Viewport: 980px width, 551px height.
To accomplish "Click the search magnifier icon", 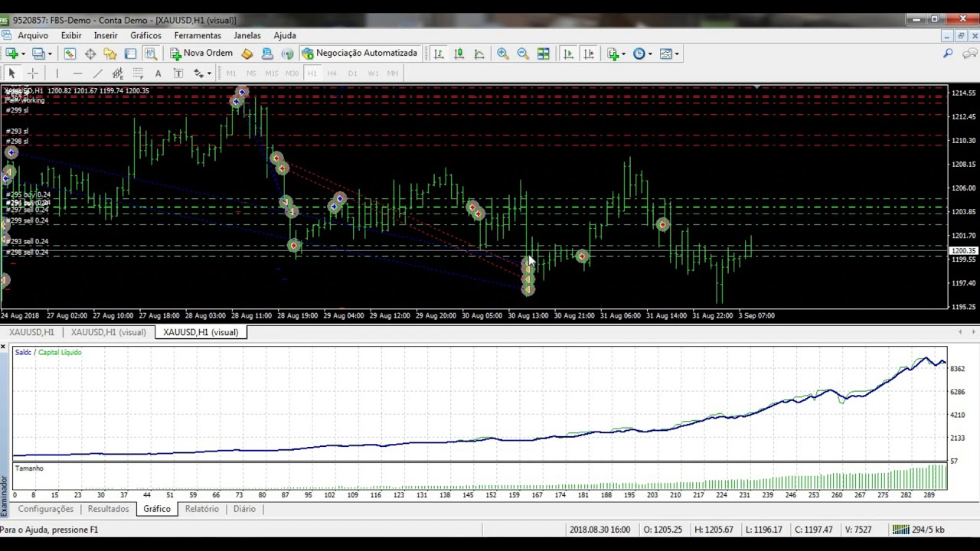I will tap(948, 54).
